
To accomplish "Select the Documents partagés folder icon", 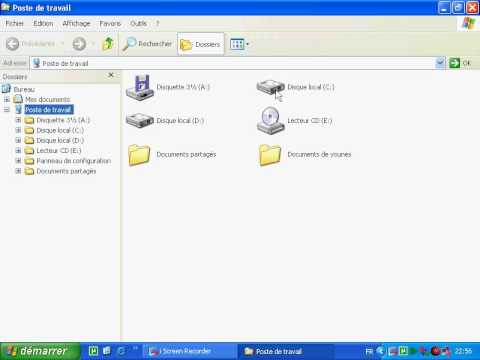I will pos(139,155).
